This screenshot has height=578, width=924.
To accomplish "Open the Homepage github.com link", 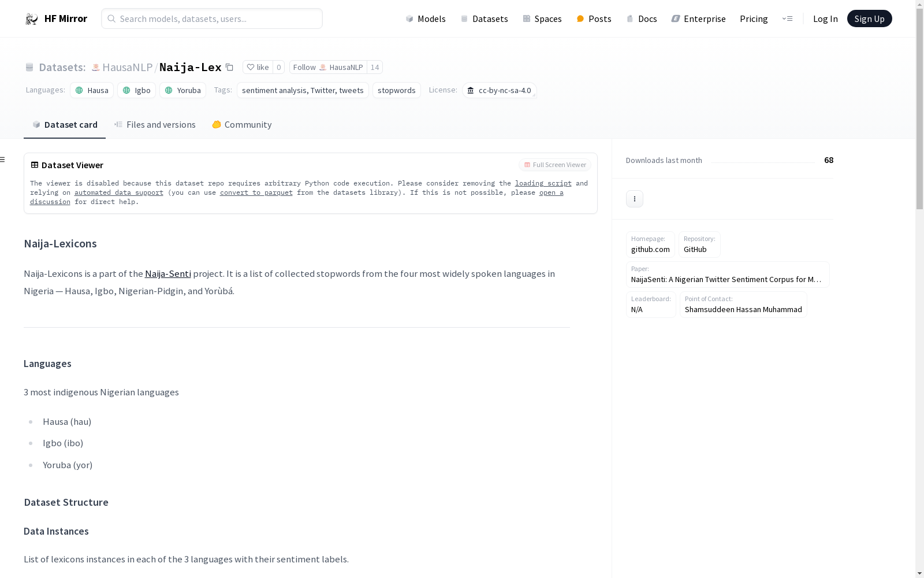I will 650,244.
